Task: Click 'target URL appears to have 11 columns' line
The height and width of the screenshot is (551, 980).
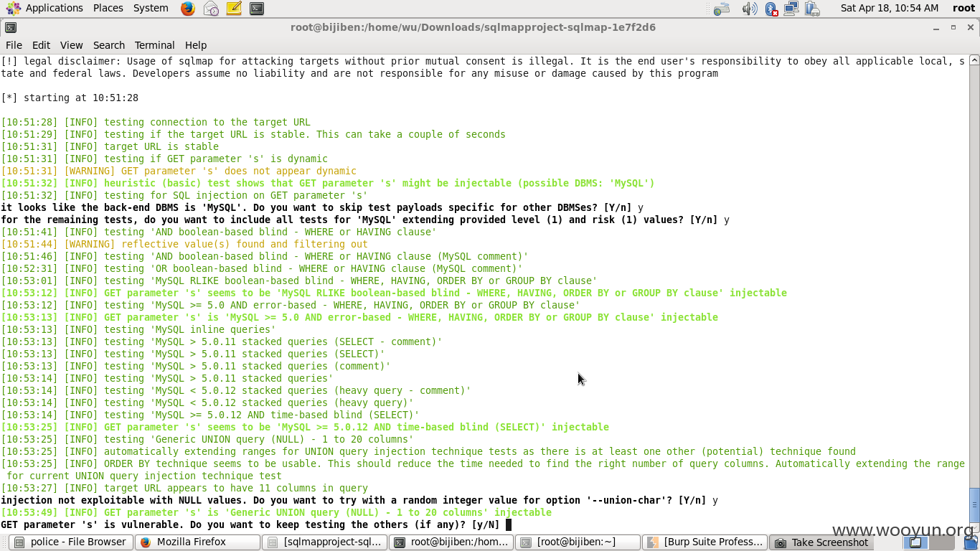Action: [184, 488]
